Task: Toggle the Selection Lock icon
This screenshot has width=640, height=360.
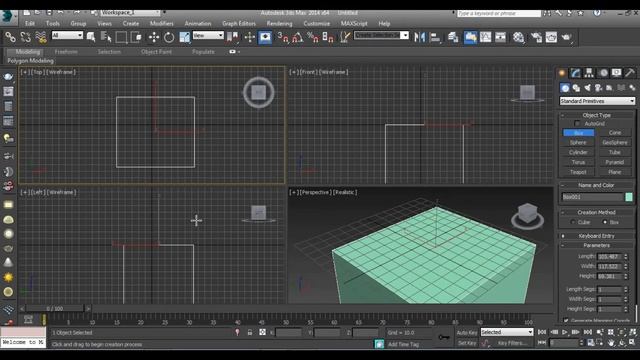Action: [250, 332]
